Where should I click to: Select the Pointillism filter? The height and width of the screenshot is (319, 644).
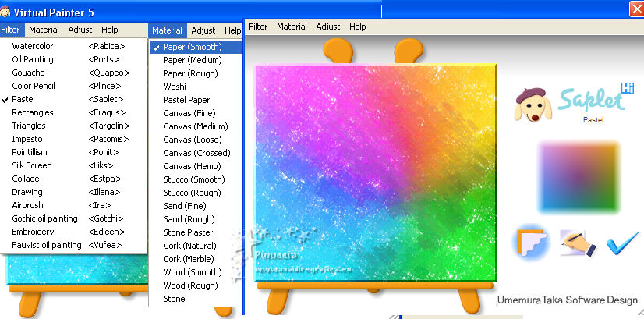73,152
